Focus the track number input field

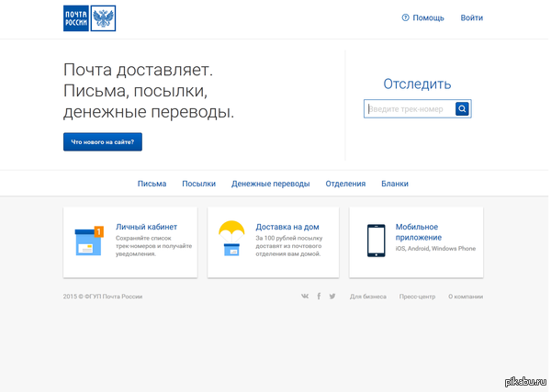pyautogui.click(x=409, y=109)
